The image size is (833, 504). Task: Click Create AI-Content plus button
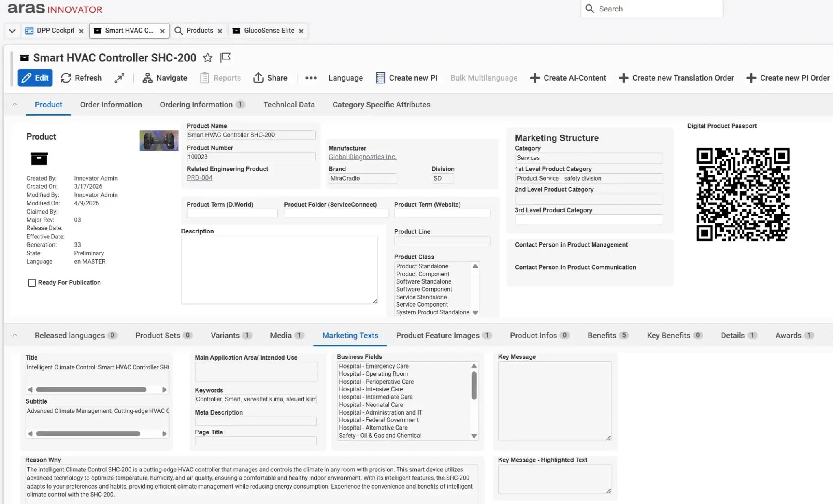(x=568, y=78)
